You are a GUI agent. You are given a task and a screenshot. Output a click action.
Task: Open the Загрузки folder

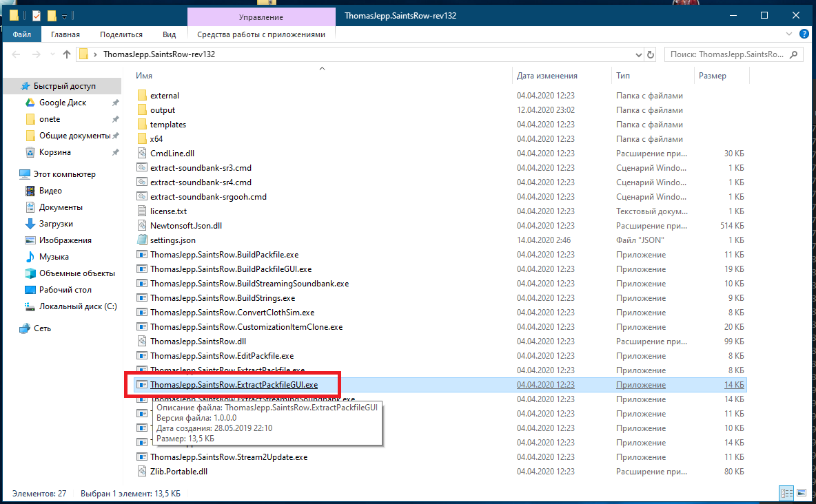click(56, 224)
